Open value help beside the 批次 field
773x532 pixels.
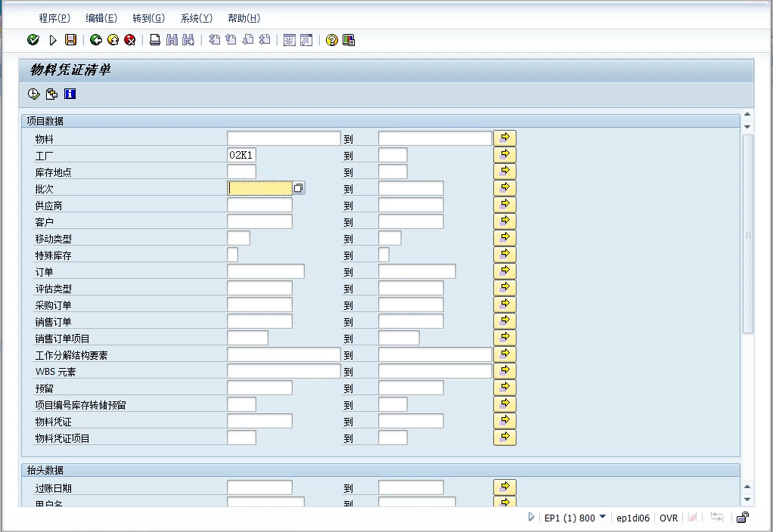pyautogui.click(x=299, y=188)
